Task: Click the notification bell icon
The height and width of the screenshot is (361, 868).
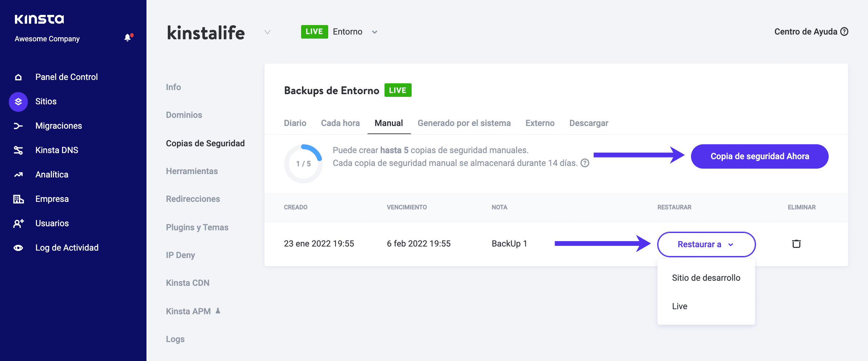Action: tap(128, 38)
